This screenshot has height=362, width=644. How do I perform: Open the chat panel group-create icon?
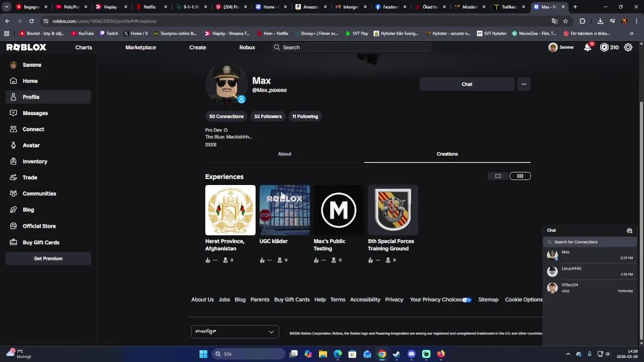pyautogui.click(x=629, y=230)
